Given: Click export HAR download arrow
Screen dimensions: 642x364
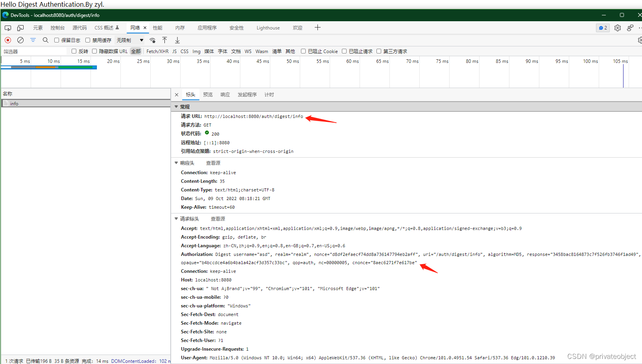Looking at the screenshot, I should (177, 40).
